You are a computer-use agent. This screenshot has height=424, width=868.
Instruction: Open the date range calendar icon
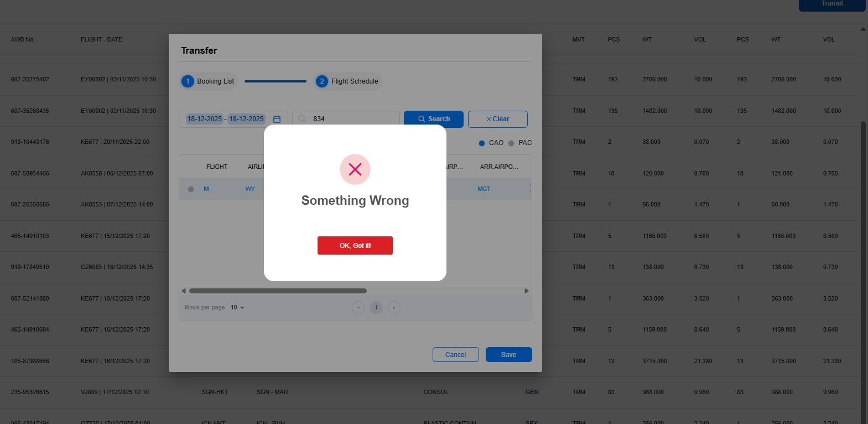[277, 119]
